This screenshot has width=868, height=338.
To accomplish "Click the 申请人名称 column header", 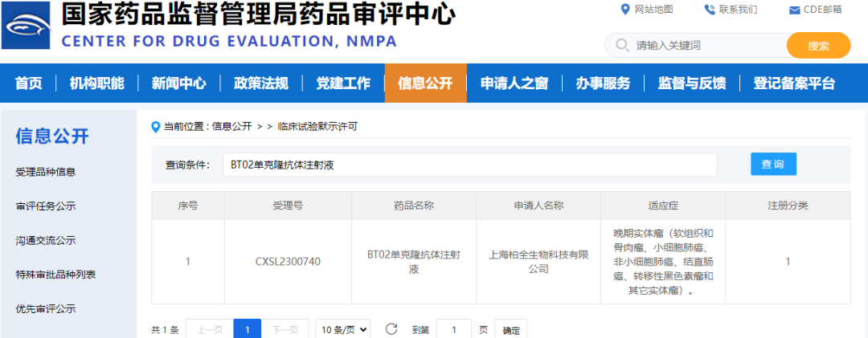I will pyautogui.click(x=538, y=206).
